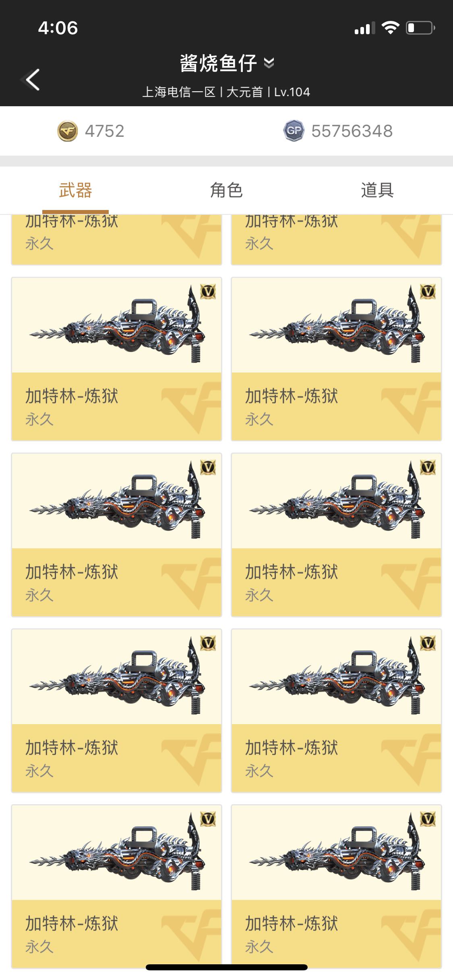Image resolution: width=453 pixels, height=980 pixels.
Task: Tap the 4752 CF points balance
Action: 105,131
